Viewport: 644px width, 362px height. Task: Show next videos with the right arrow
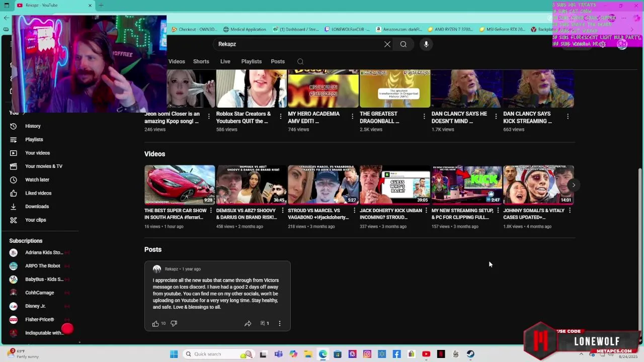pyautogui.click(x=574, y=185)
